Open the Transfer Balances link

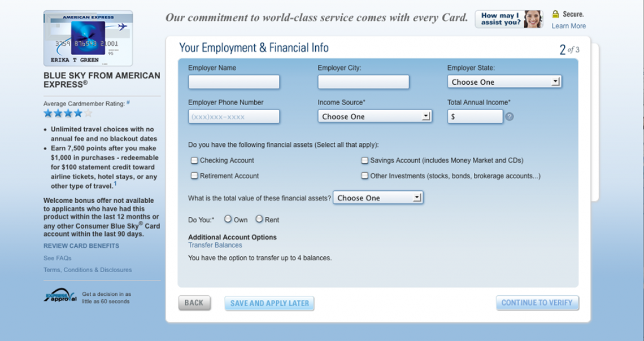tap(215, 245)
